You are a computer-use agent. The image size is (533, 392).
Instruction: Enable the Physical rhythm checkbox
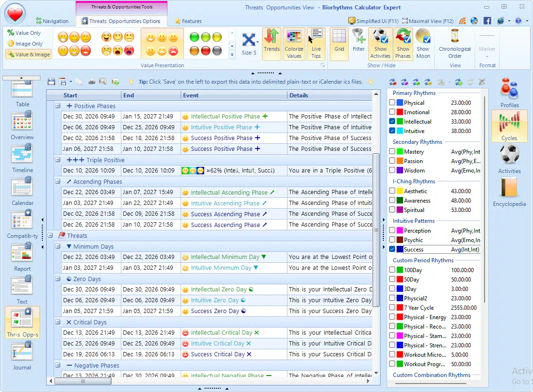392,102
